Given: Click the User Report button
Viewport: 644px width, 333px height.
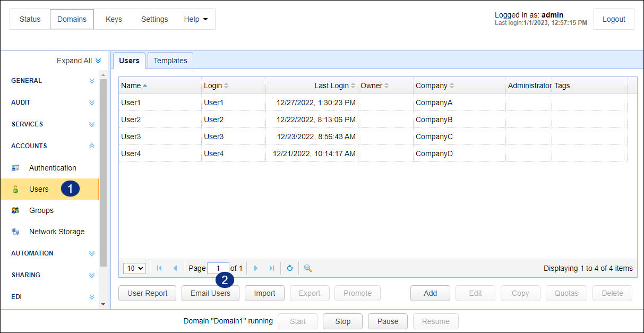Looking at the screenshot, I should tap(148, 293).
